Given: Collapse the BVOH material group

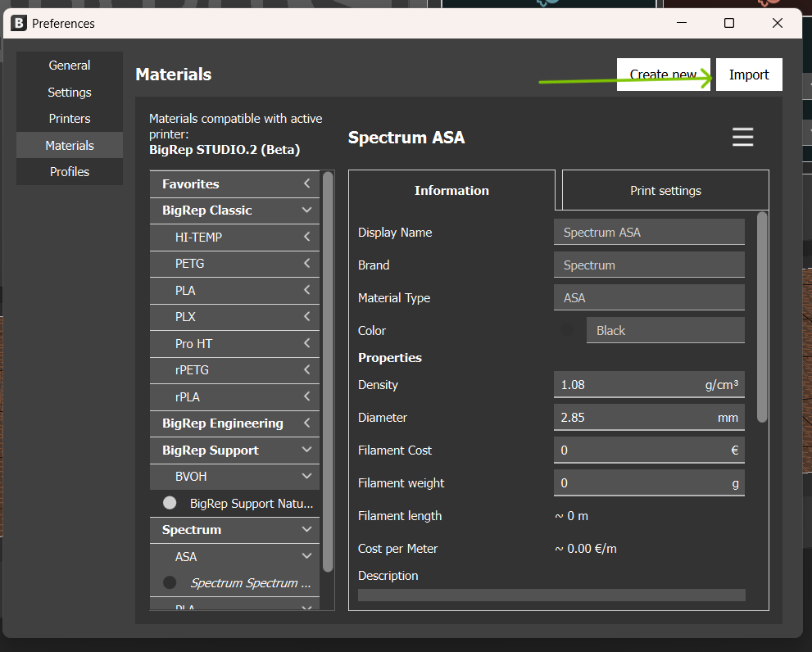Looking at the screenshot, I should tap(234, 477).
